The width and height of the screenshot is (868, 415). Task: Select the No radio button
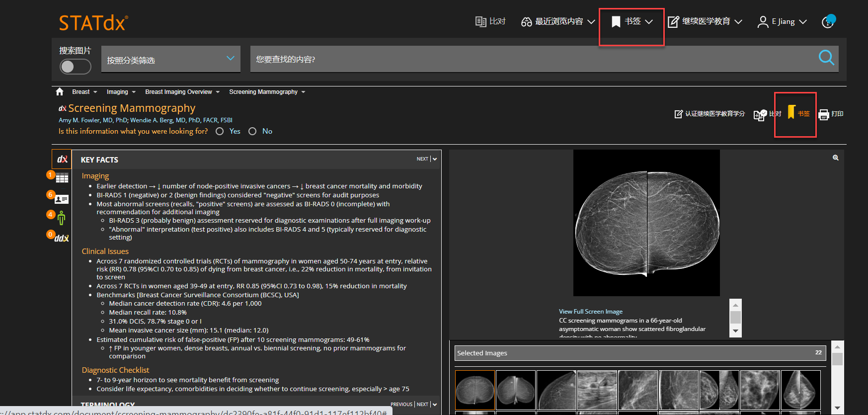(x=252, y=131)
